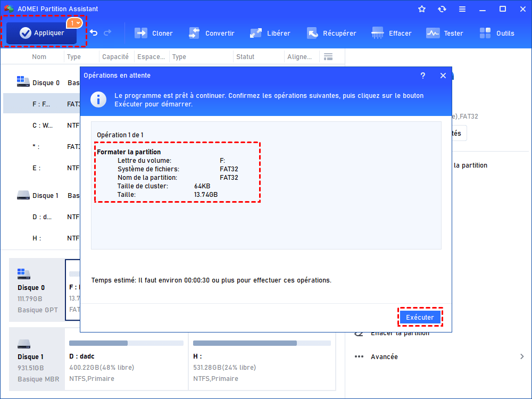Select the Disque 1 tree entry
This screenshot has width=532, height=399.
click(45, 195)
